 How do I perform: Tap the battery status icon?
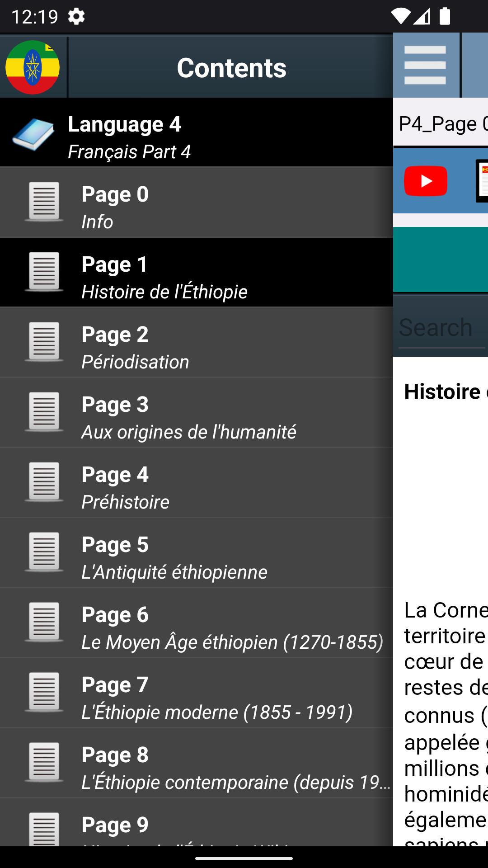click(x=445, y=16)
